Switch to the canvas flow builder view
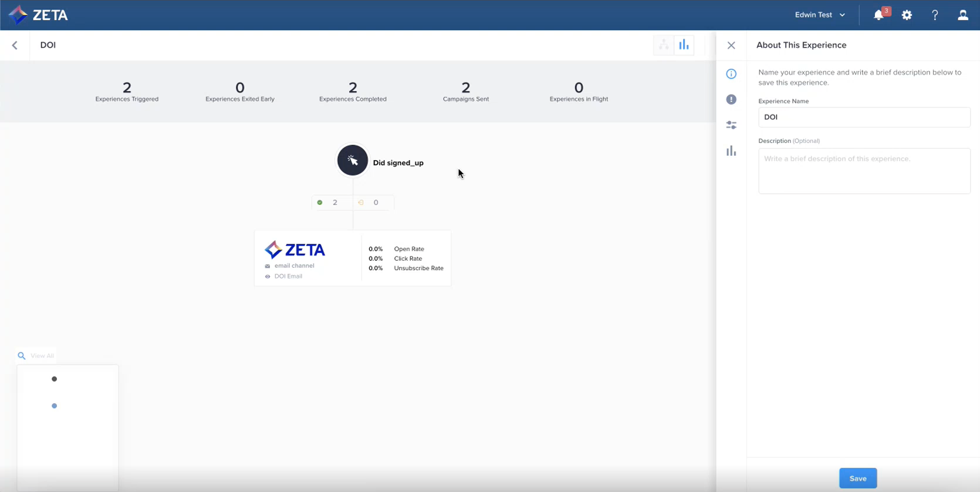This screenshot has height=492, width=980. (664, 45)
